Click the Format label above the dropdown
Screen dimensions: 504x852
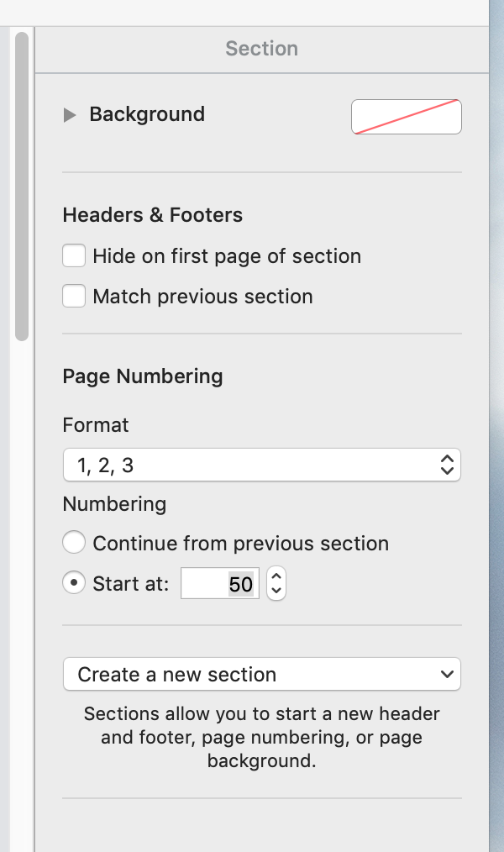coord(96,425)
